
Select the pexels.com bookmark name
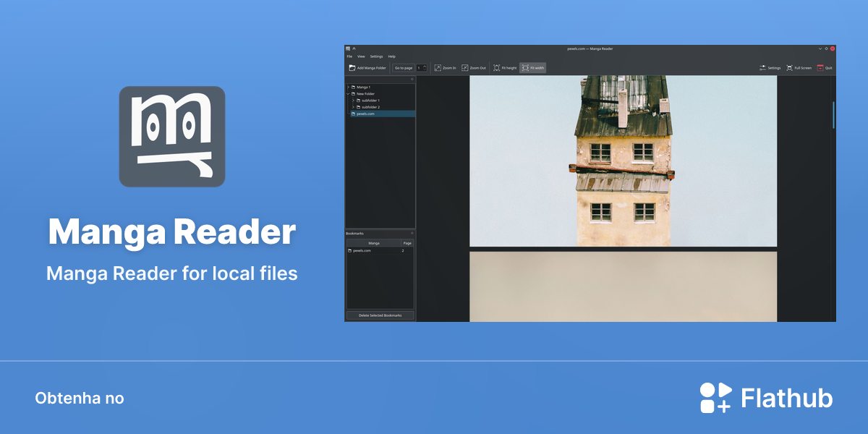(362, 250)
